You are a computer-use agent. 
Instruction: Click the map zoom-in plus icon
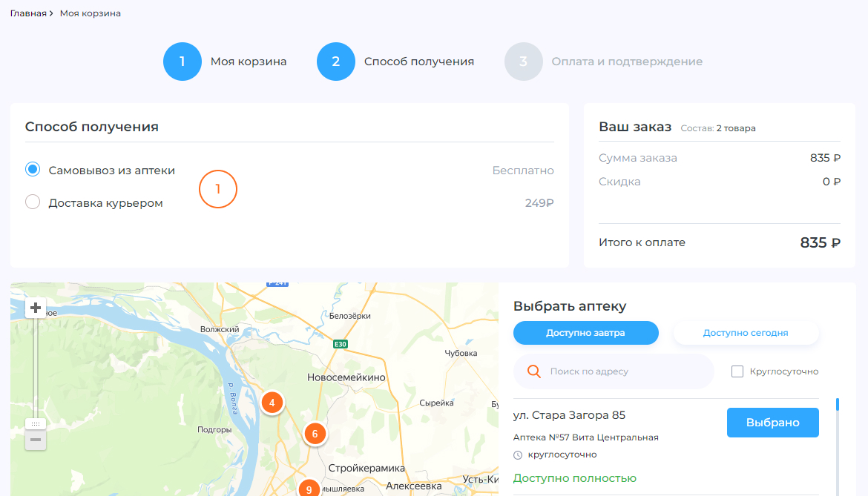pyautogui.click(x=35, y=307)
